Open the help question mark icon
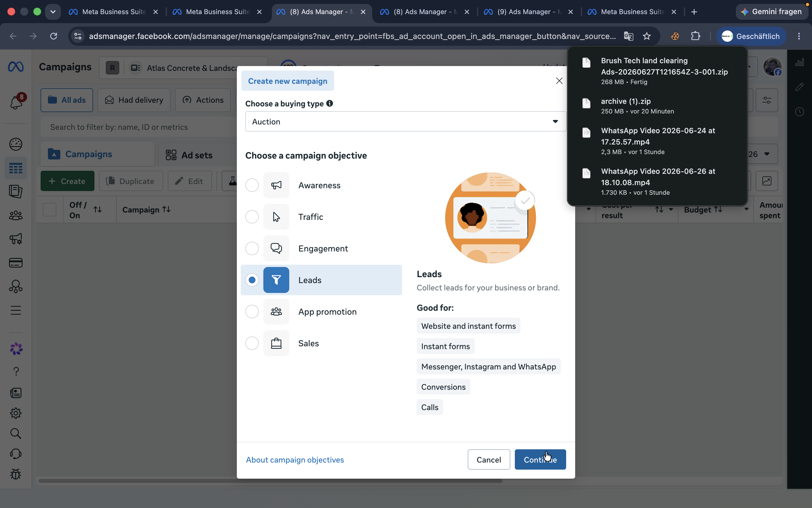 pyautogui.click(x=16, y=371)
